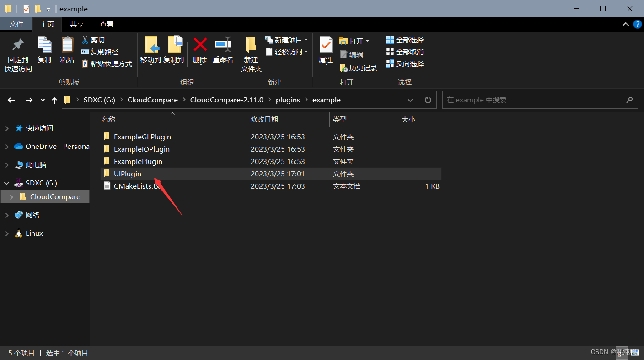The image size is (644, 360).
Task: Select the CMakeLists.txt file
Action: 271,186
